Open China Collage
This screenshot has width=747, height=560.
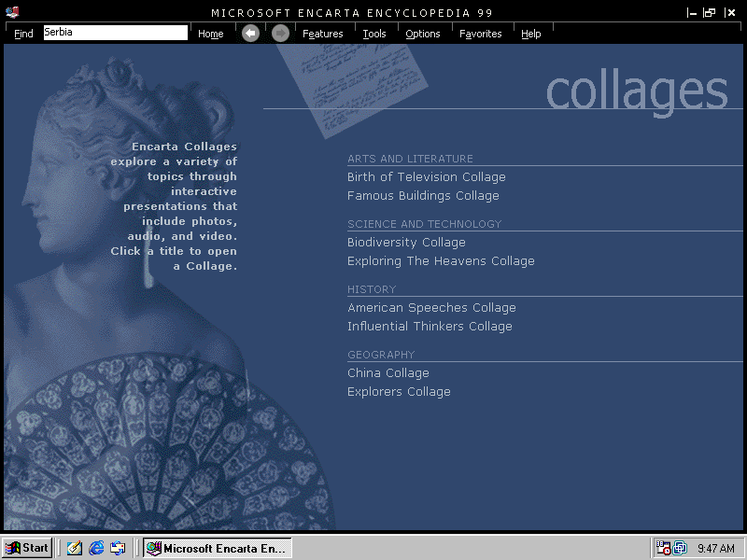(388, 372)
